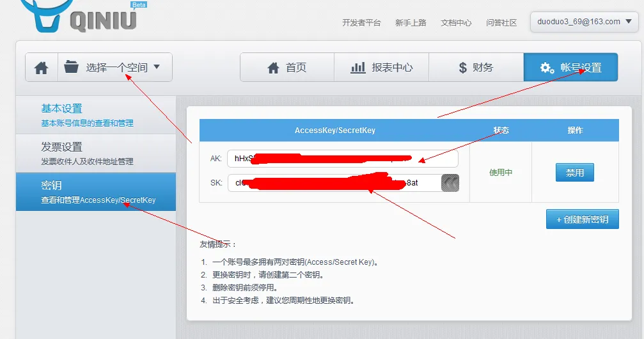The width and height of the screenshot is (644, 339).
Task: Click the 创建新密钥 button
Action: click(x=582, y=219)
